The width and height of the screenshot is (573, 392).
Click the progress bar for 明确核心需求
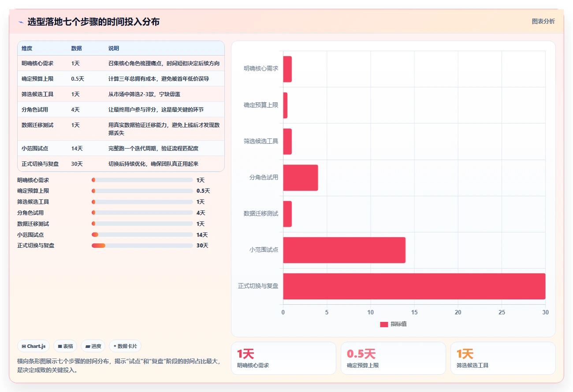click(142, 180)
